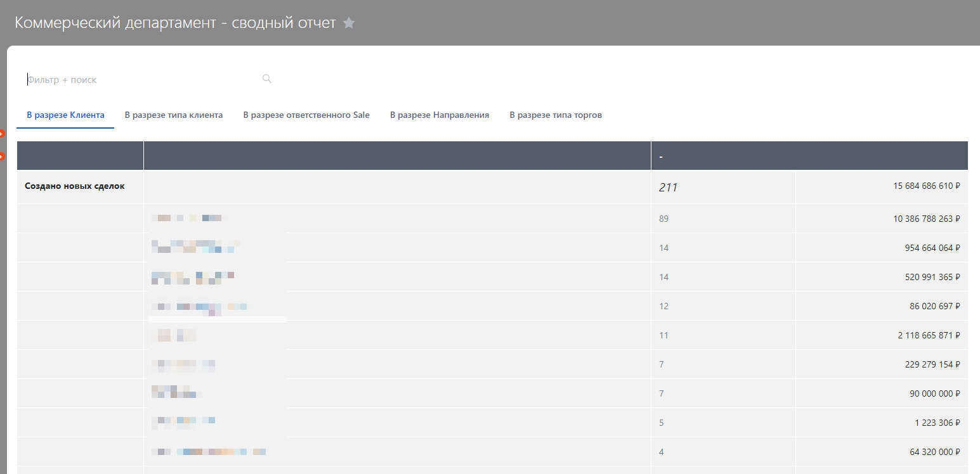
Task: Select the "В разрезе Клиента" tab
Action: click(x=65, y=115)
